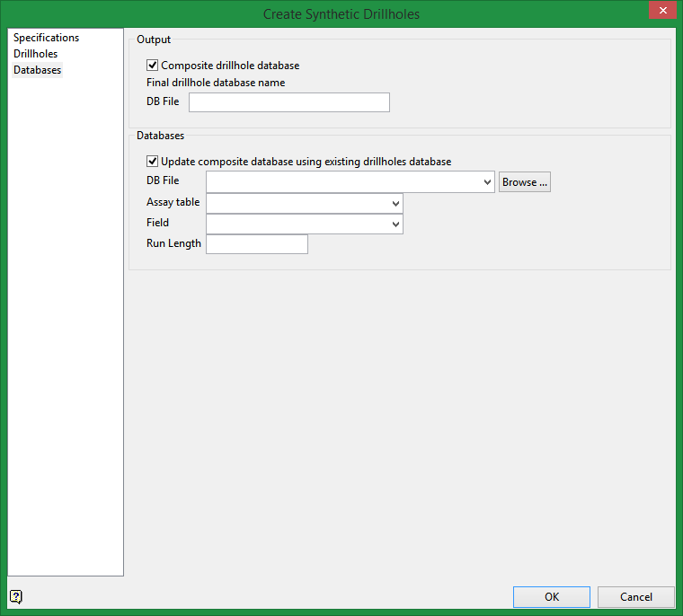Click into the Run Length field

coord(256,244)
